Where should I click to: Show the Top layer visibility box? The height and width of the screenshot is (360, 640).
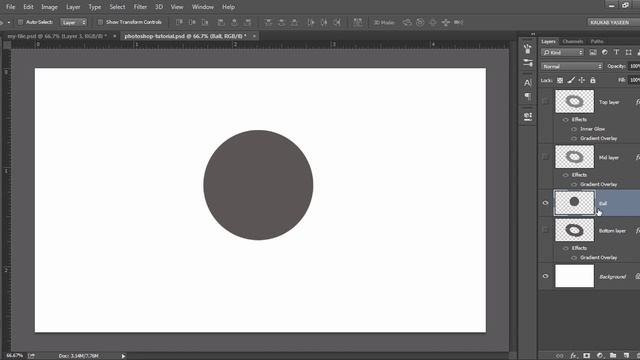coord(545,101)
